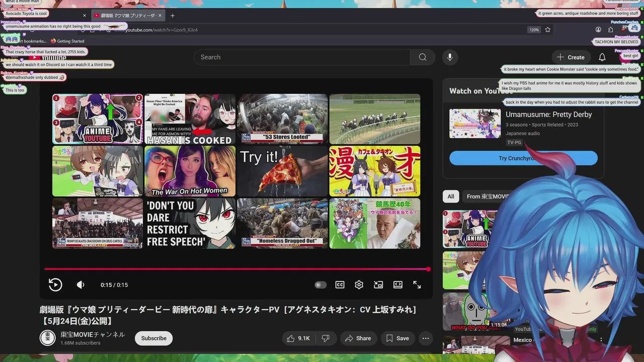Dislike the video

click(326, 338)
